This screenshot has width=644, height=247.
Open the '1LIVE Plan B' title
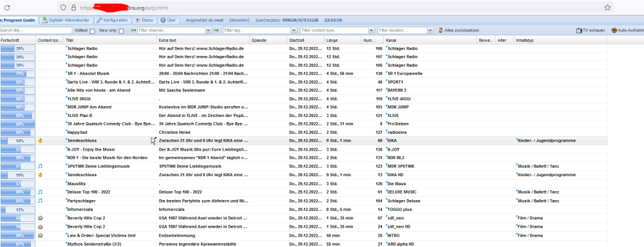click(80, 116)
